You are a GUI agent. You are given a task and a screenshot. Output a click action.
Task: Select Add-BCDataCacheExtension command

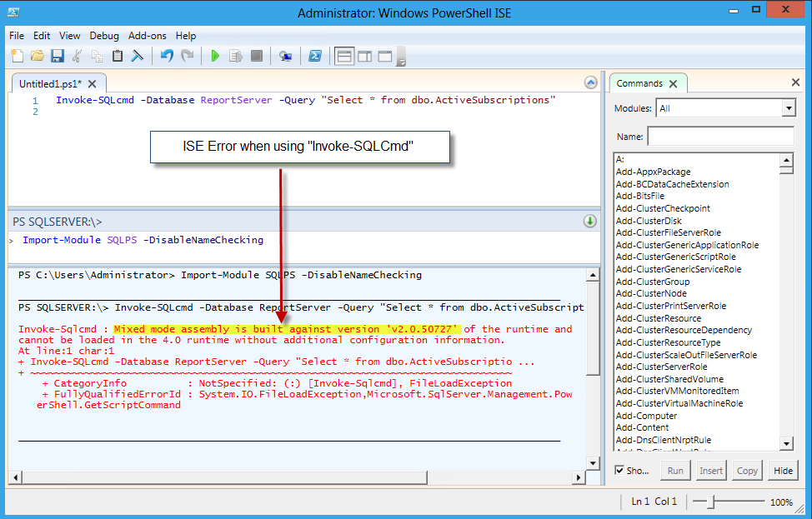672,184
